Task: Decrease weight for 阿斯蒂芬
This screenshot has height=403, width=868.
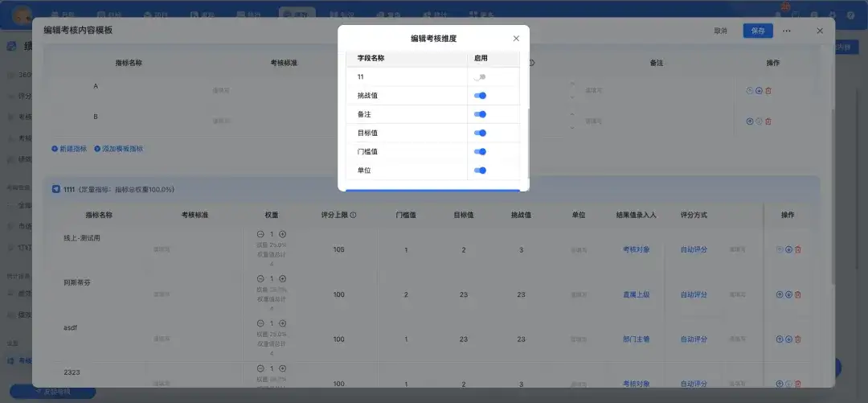Action: click(260, 279)
